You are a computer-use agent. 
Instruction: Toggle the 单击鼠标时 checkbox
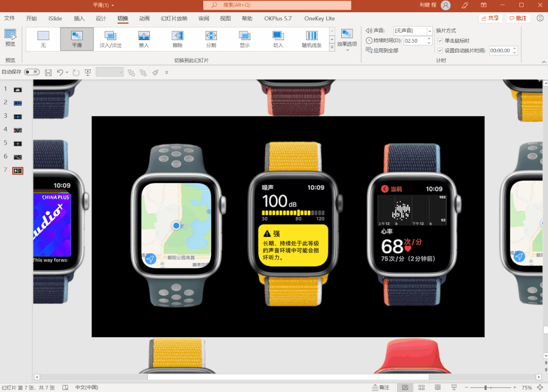point(440,41)
